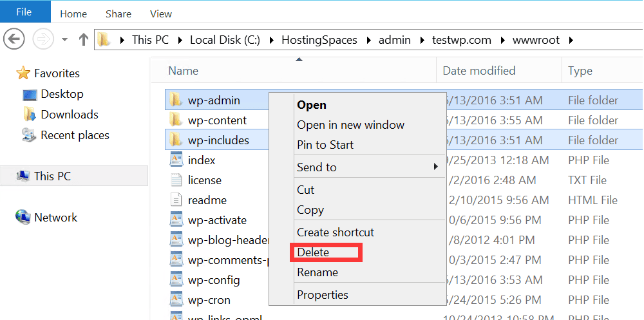
Task: Choose Open in new window
Action: click(351, 125)
